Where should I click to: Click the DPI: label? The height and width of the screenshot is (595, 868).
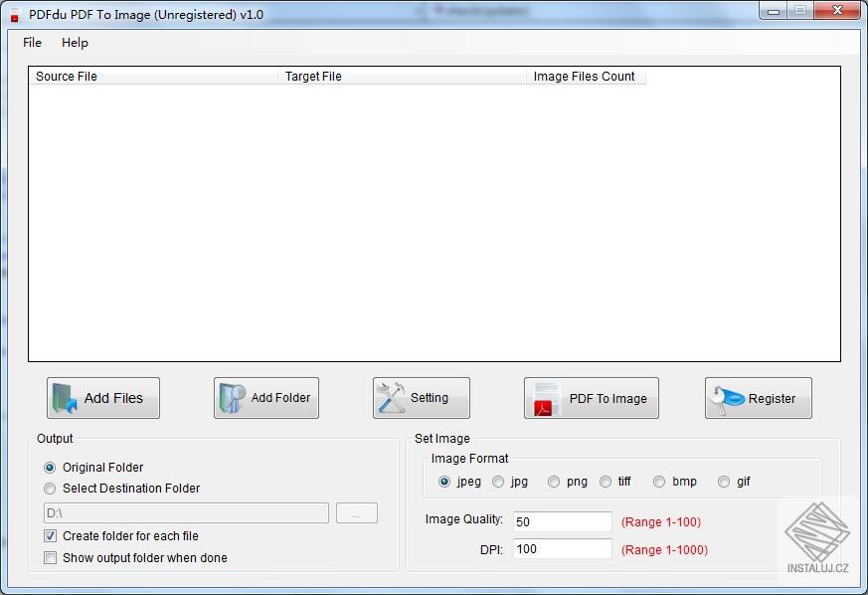491,549
